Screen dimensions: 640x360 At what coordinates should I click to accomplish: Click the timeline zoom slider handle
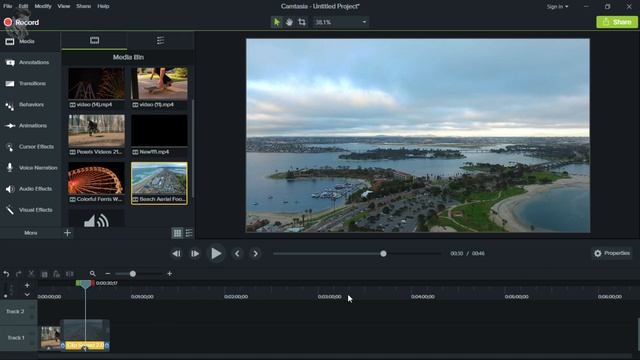pyautogui.click(x=133, y=273)
